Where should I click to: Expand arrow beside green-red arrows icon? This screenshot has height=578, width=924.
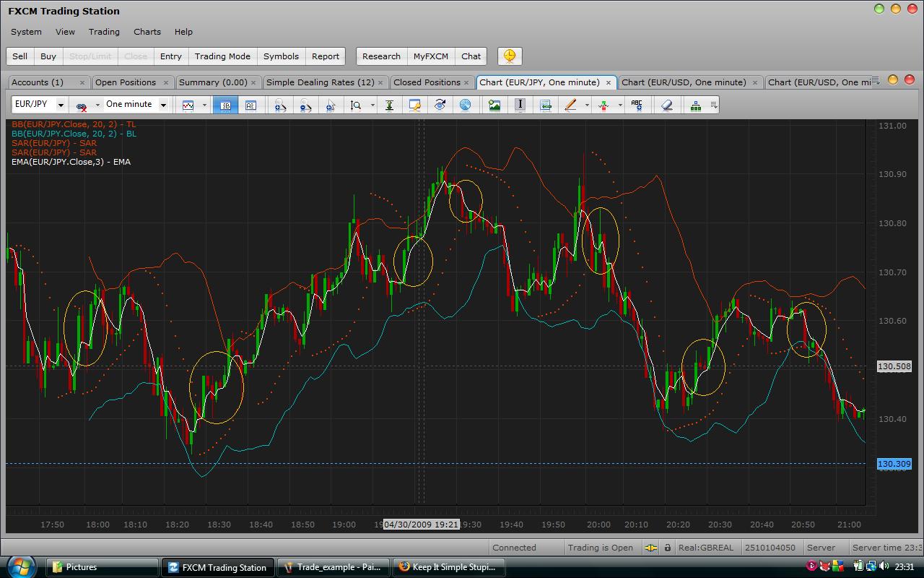pos(620,105)
